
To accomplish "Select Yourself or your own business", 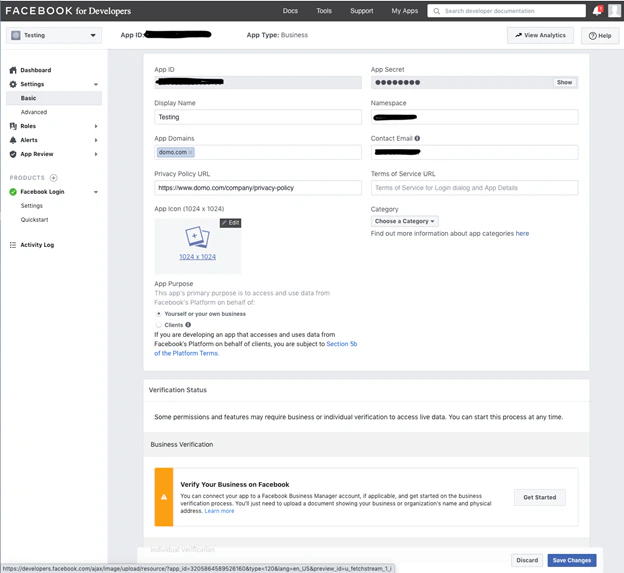I will [x=159, y=314].
